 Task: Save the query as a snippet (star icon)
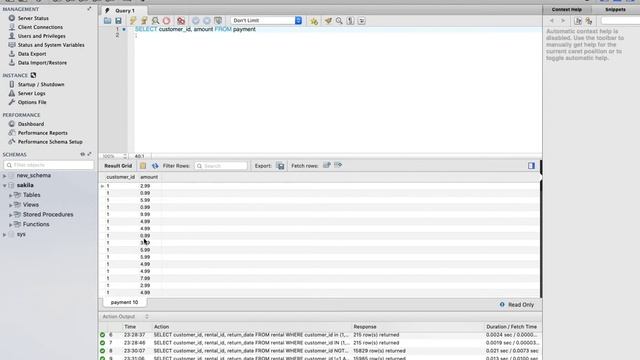tap(313, 21)
